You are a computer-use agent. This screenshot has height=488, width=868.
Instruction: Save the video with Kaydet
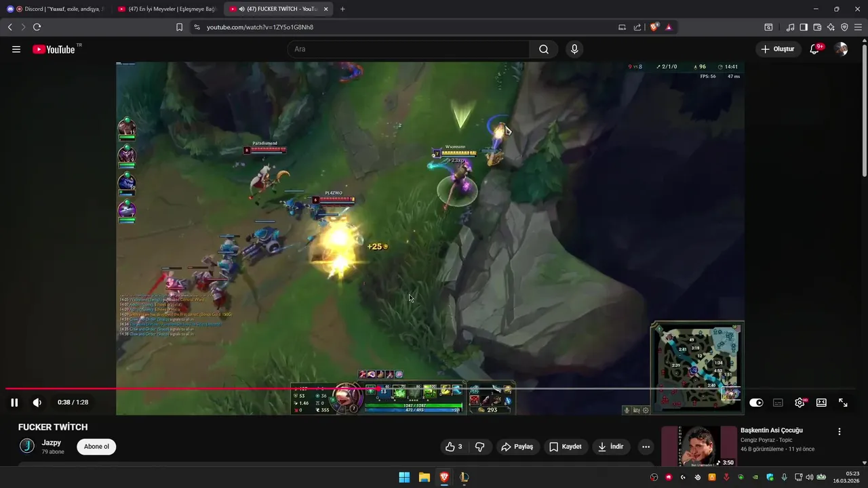coord(565,447)
